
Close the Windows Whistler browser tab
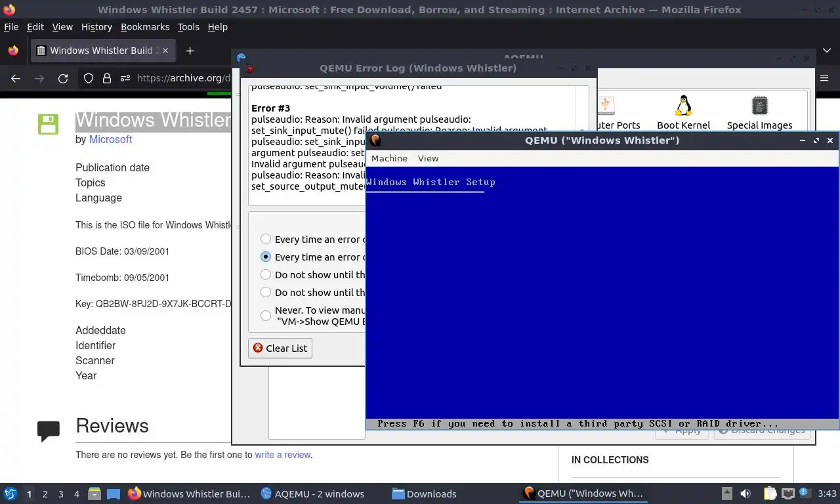click(x=165, y=51)
